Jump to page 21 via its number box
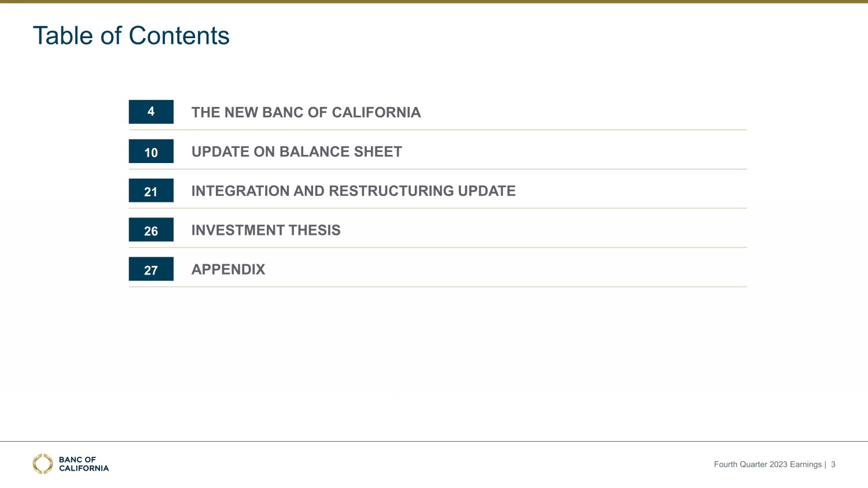The width and height of the screenshot is (868, 488). [x=151, y=191]
